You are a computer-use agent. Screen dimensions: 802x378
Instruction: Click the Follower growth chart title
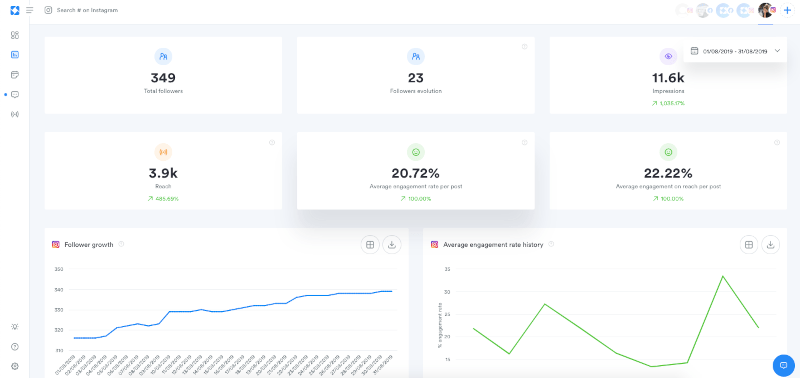point(89,244)
